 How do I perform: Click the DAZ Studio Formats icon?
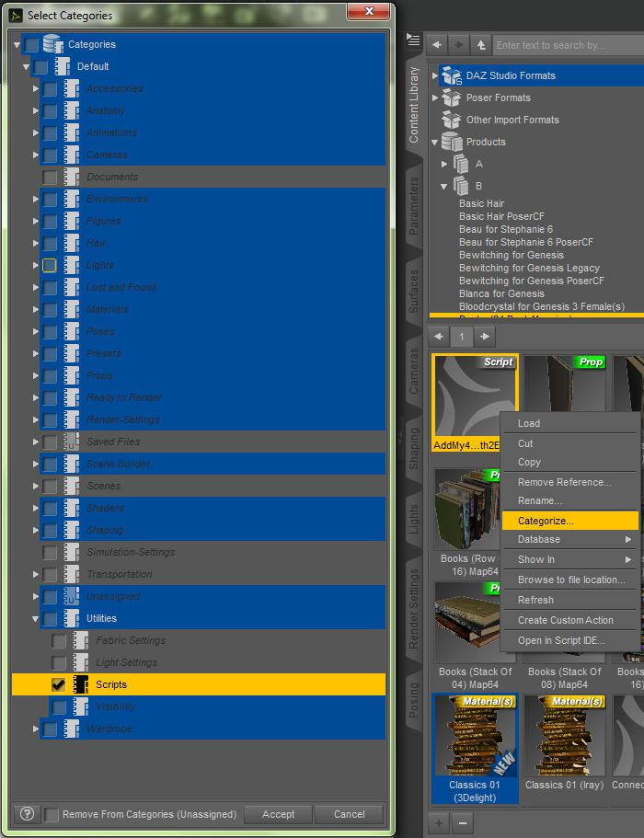pyautogui.click(x=452, y=75)
